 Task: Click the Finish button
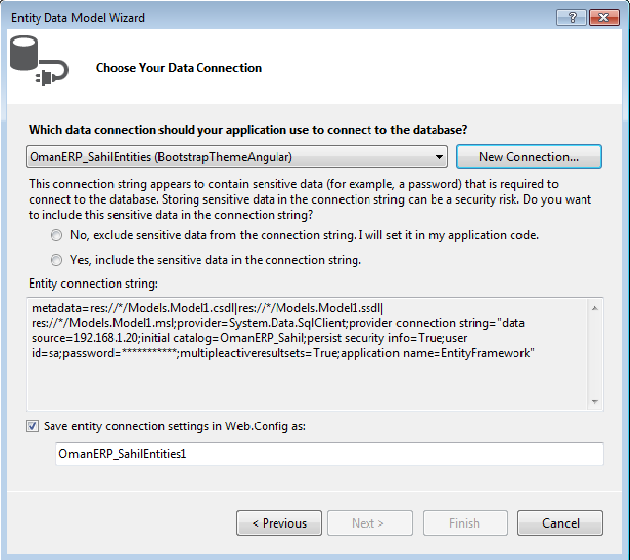465,523
